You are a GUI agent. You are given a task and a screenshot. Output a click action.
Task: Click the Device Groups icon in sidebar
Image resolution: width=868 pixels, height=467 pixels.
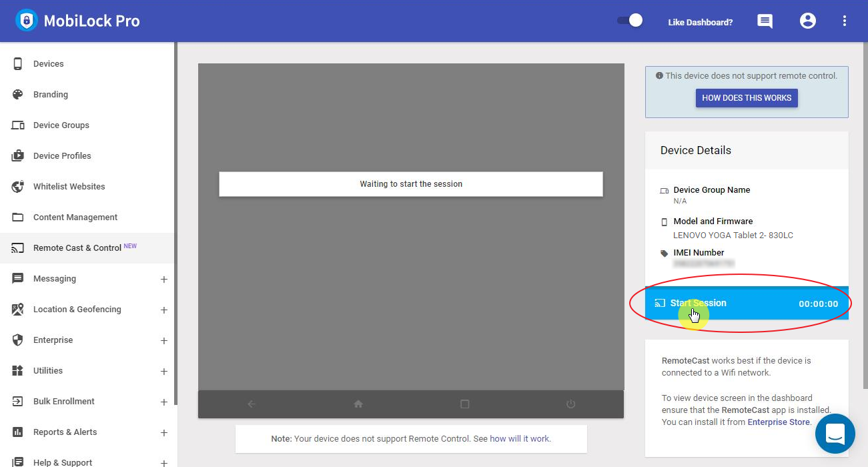(18, 125)
